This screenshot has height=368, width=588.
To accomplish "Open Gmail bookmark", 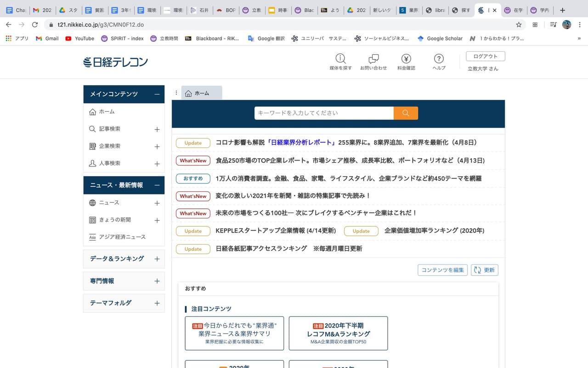I will pyautogui.click(x=47, y=39).
